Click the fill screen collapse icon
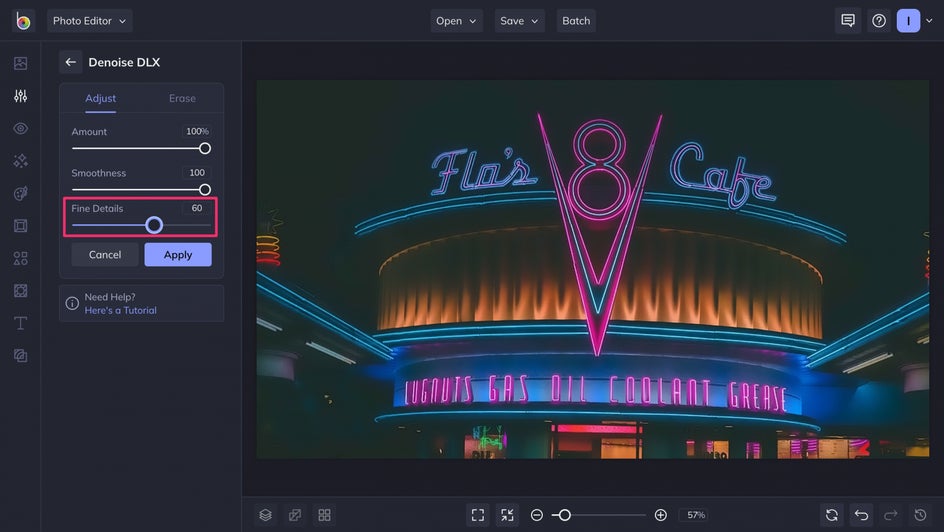The image size is (944, 532). point(508,515)
